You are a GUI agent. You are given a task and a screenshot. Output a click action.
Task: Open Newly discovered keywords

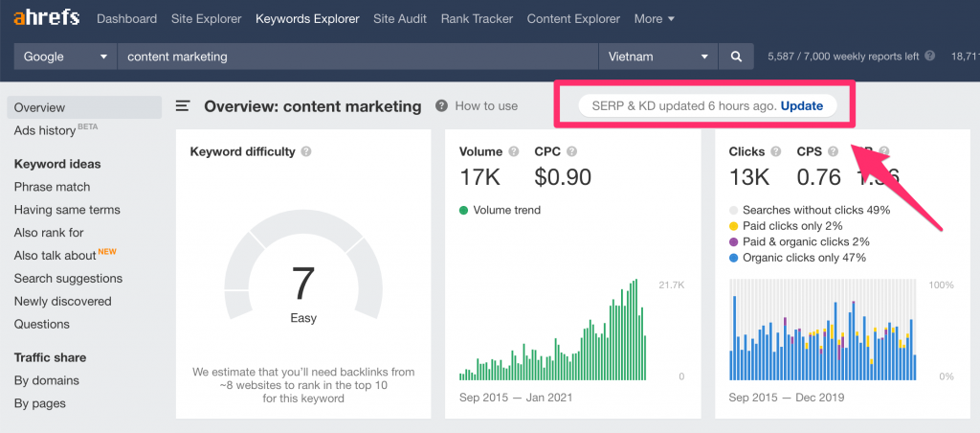tap(62, 301)
